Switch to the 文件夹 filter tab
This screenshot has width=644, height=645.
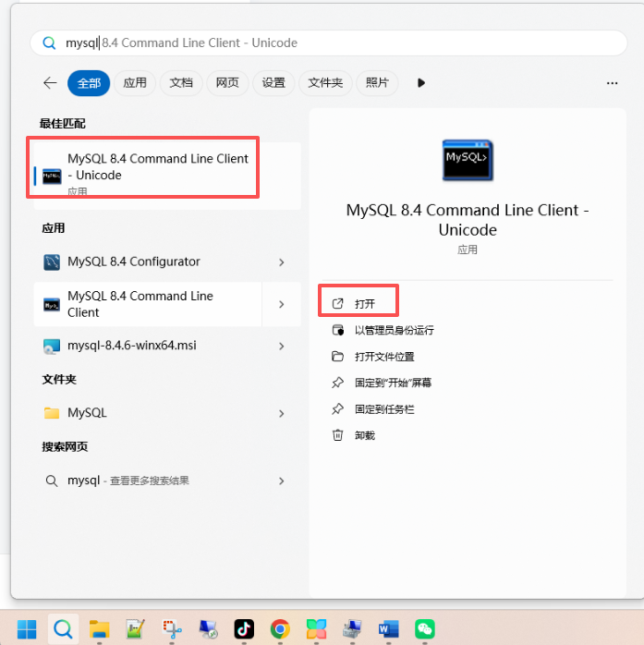pos(325,83)
